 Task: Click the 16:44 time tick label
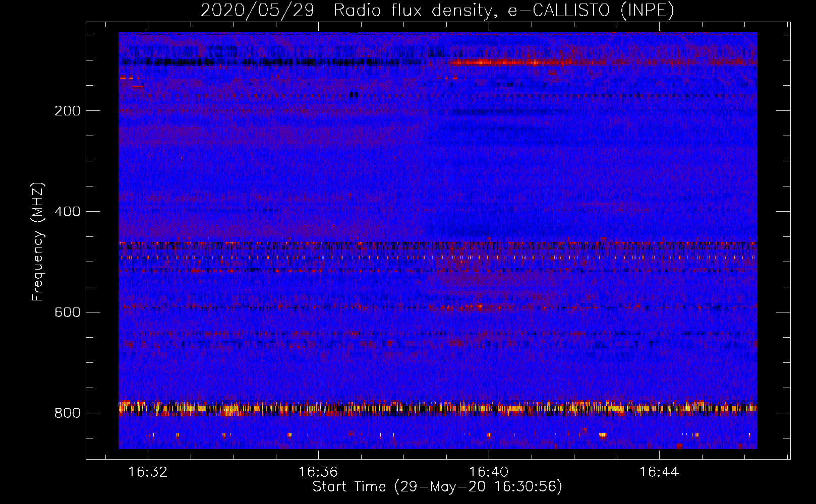(659, 472)
